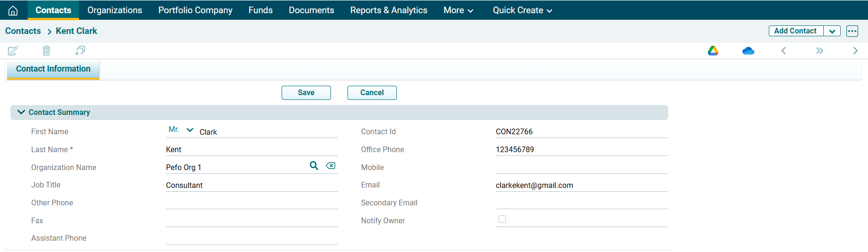Open the OneDrive cloud icon
Viewport: 868px width, 252px height.
coord(748,50)
